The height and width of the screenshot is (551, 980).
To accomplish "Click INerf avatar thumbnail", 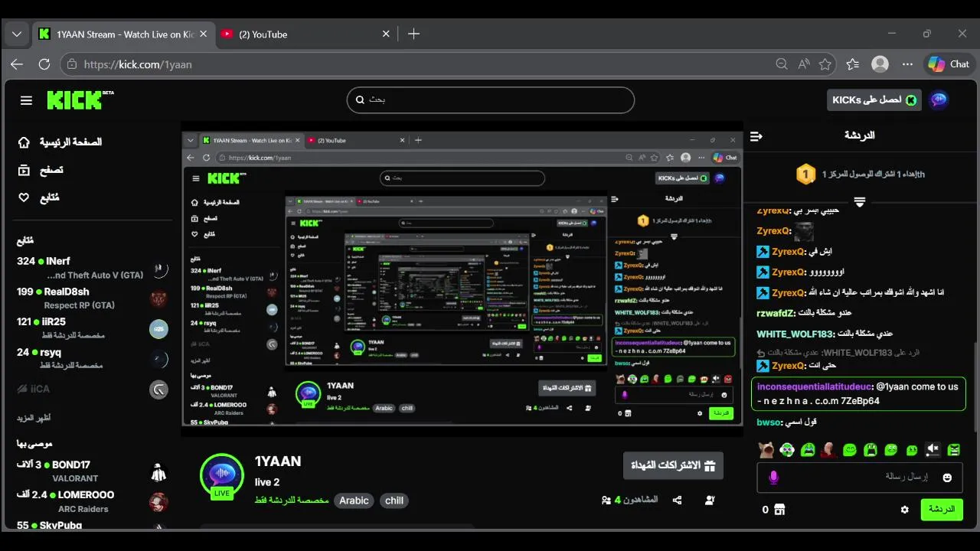I will point(158,269).
